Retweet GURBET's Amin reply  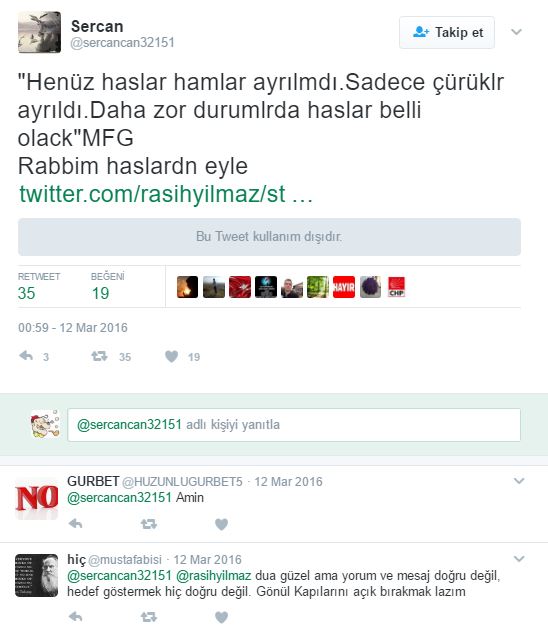[149, 524]
